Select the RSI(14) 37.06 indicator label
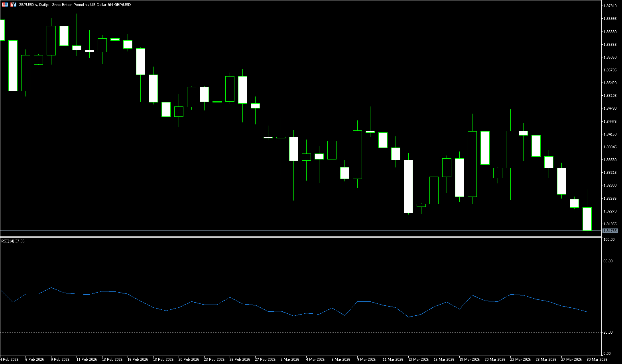The height and width of the screenshot is (364, 622). pos(13,241)
